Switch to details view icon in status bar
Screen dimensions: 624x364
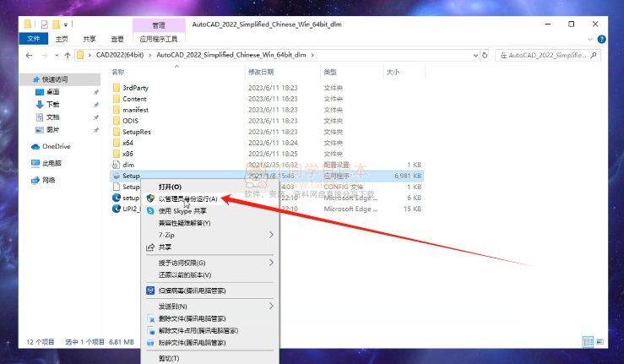click(589, 342)
